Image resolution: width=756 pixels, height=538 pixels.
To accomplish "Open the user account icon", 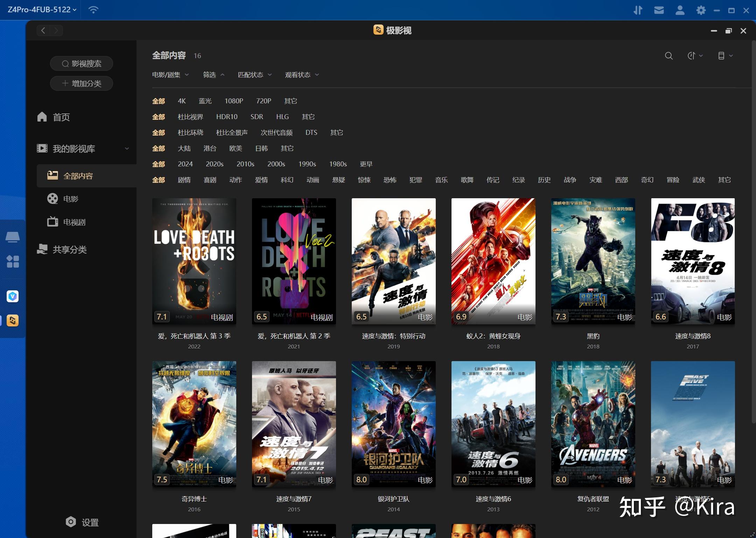I will click(x=680, y=10).
